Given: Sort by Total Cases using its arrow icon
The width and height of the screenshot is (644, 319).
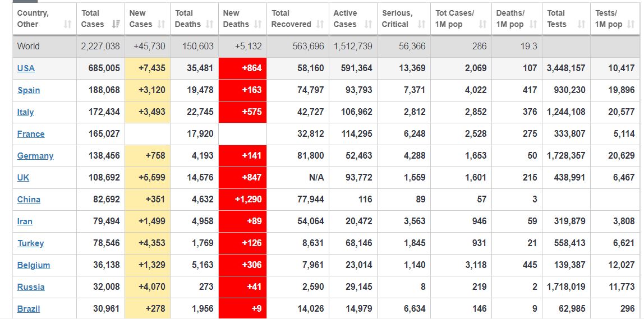Looking at the screenshot, I should (116, 24).
